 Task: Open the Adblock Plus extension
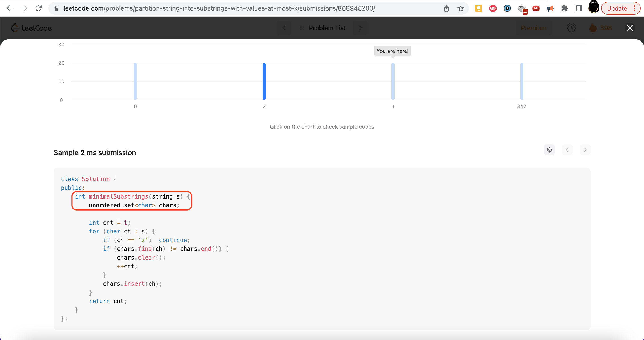pos(493,8)
